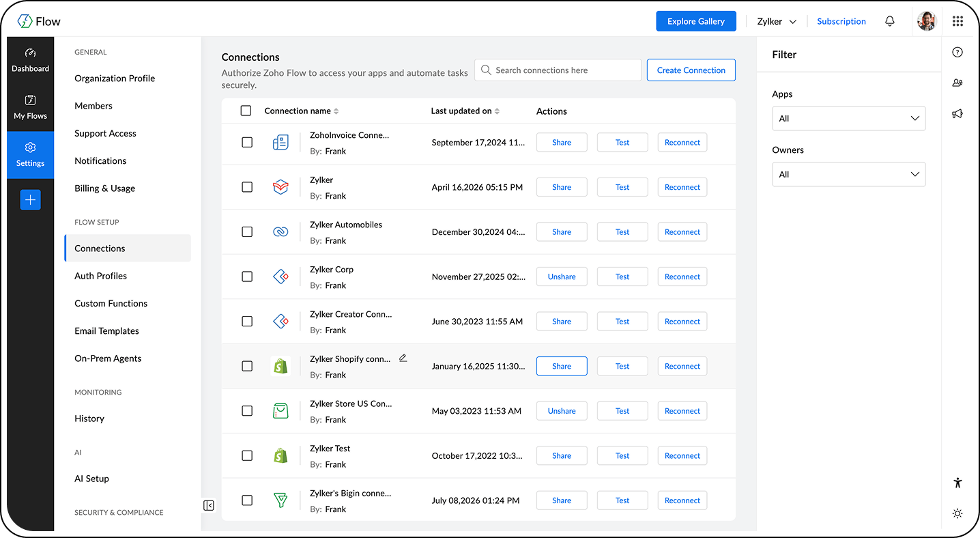Open the Subscription link
The height and width of the screenshot is (538, 980).
coord(841,21)
